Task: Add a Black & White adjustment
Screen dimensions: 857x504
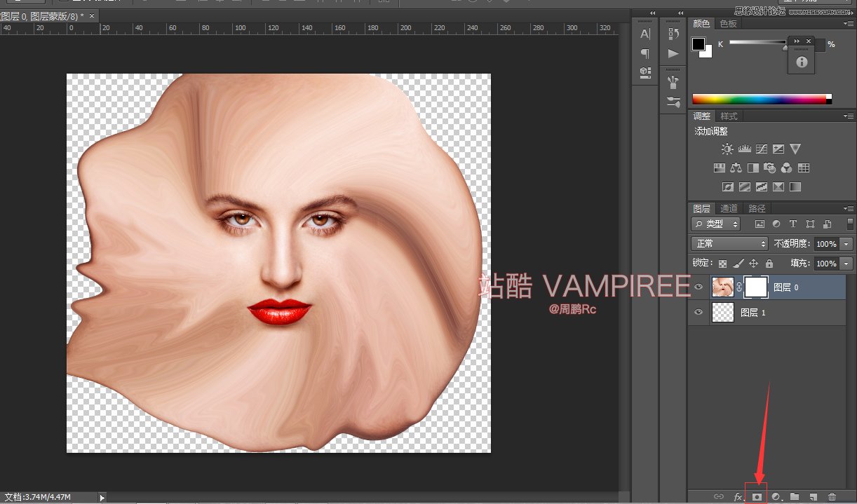Action: pos(753,168)
